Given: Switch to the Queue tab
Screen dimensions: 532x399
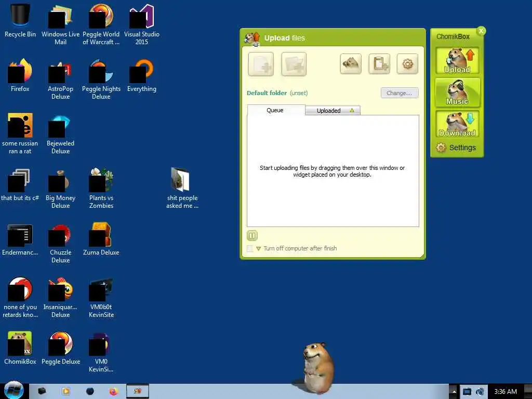Looking at the screenshot, I should click(276, 110).
